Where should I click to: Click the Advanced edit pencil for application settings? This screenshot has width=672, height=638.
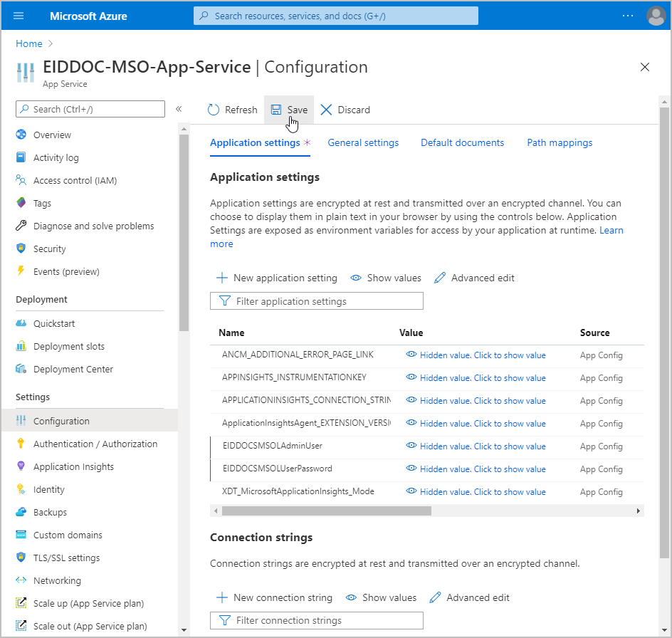click(x=440, y=278)
